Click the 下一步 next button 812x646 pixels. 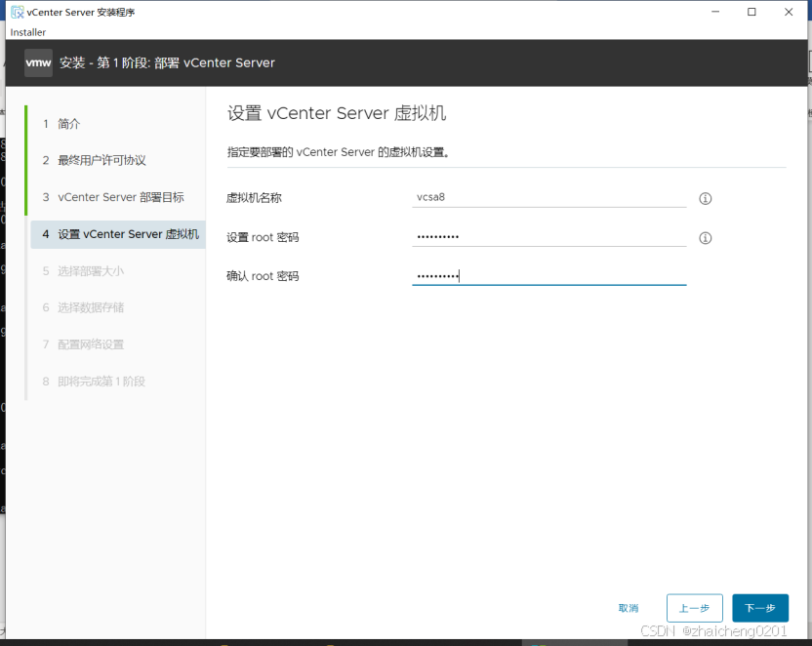coord(760,608)
